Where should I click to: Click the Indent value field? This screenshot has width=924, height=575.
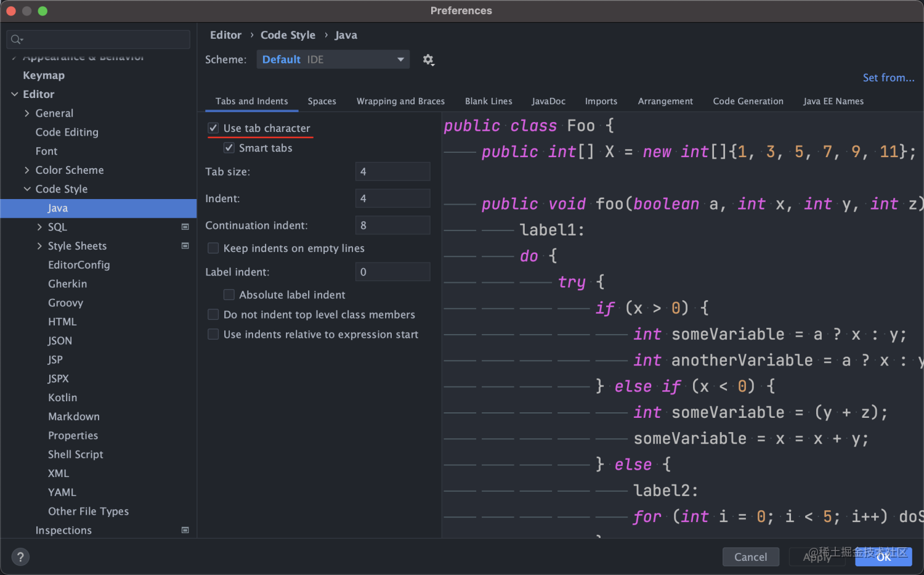[392, 198]
